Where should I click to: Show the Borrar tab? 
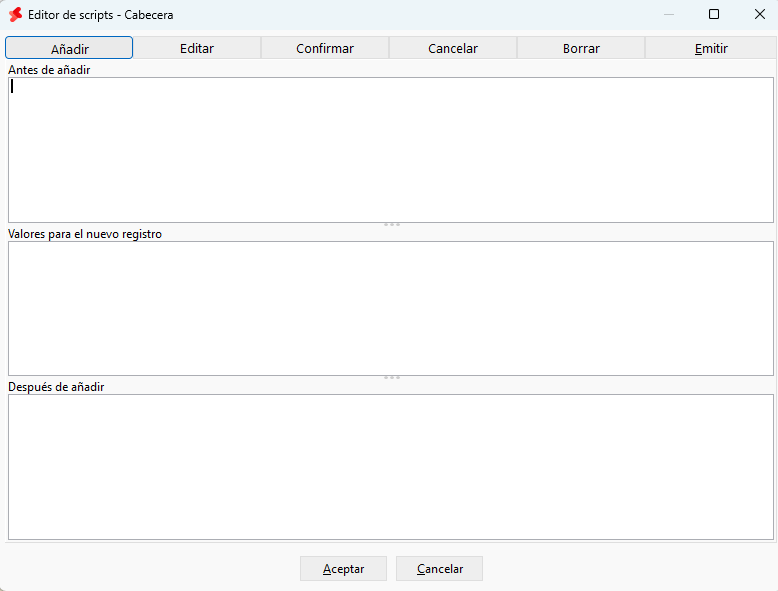(x=581, y=48)
